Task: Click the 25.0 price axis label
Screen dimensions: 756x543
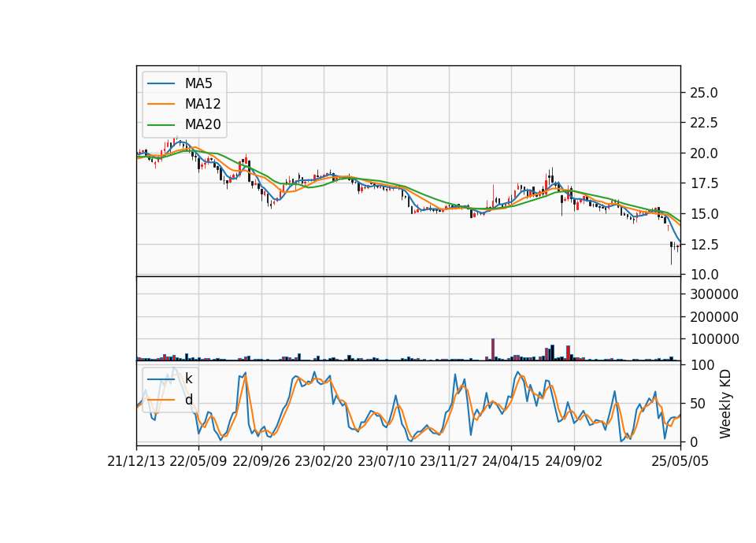Action: (704, 93)
